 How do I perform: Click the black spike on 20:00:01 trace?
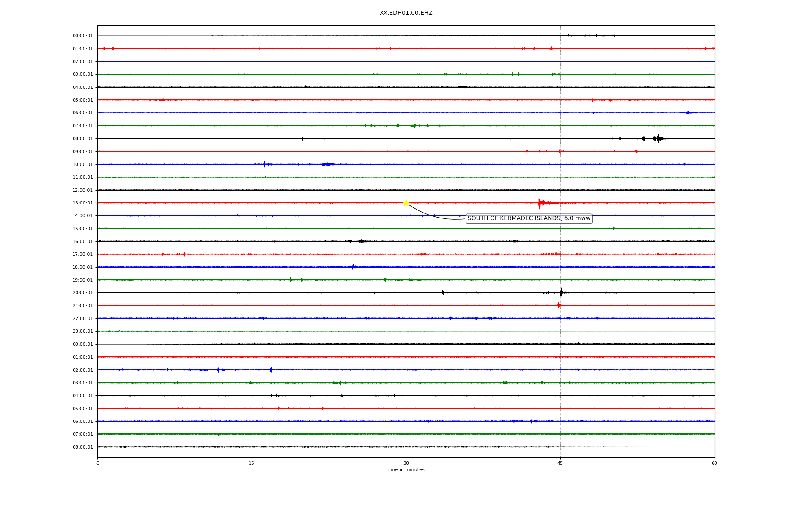pyautogui.click(x=561, y=292)
